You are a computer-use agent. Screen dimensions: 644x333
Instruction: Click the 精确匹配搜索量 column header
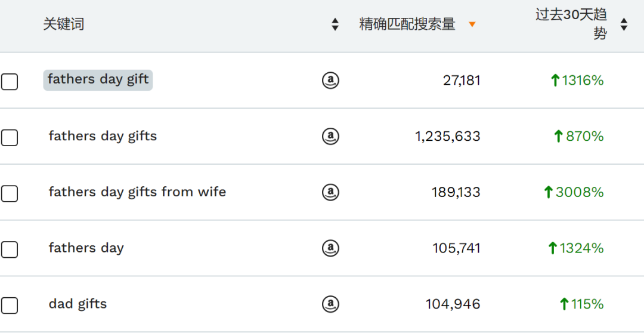coord(407,24)
